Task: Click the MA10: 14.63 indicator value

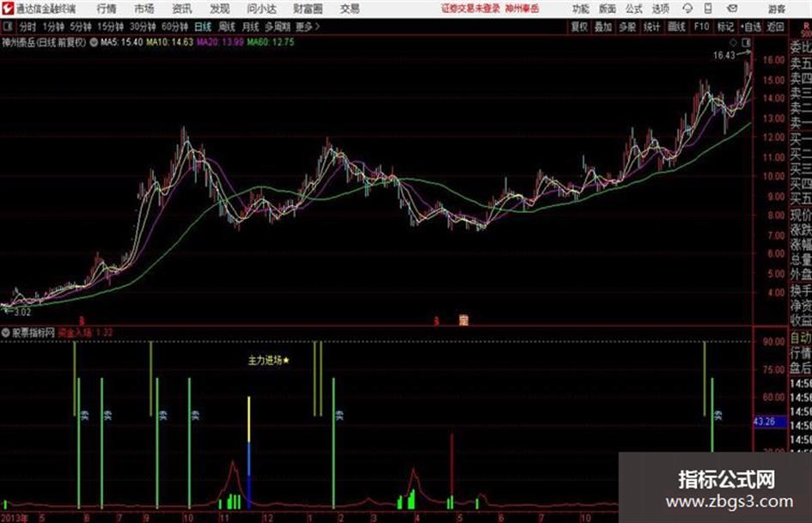Action: click(x=169, y=42)
